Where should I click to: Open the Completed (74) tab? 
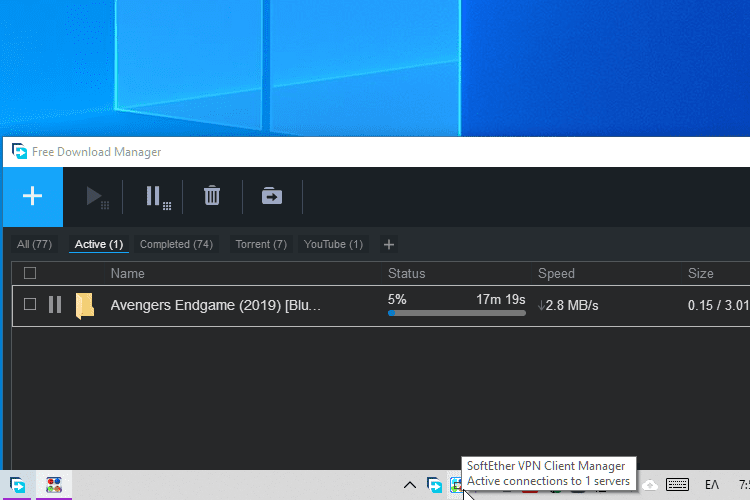click(x=176, y=244)
